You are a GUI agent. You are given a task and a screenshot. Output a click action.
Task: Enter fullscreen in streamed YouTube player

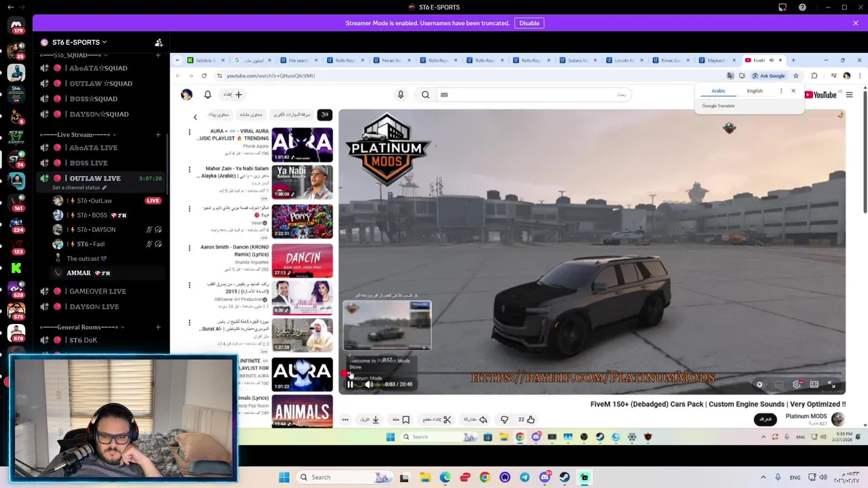832,384
